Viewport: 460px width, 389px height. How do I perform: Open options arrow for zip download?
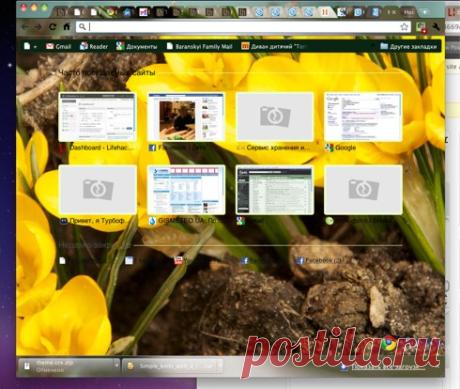tap(116, 366)
